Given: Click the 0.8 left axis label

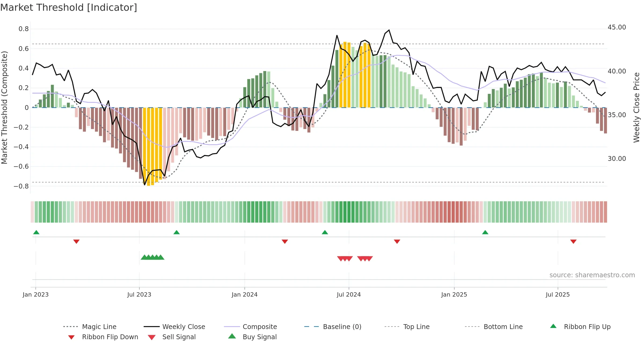Looking at the screenshot, I should coord(24,29).
